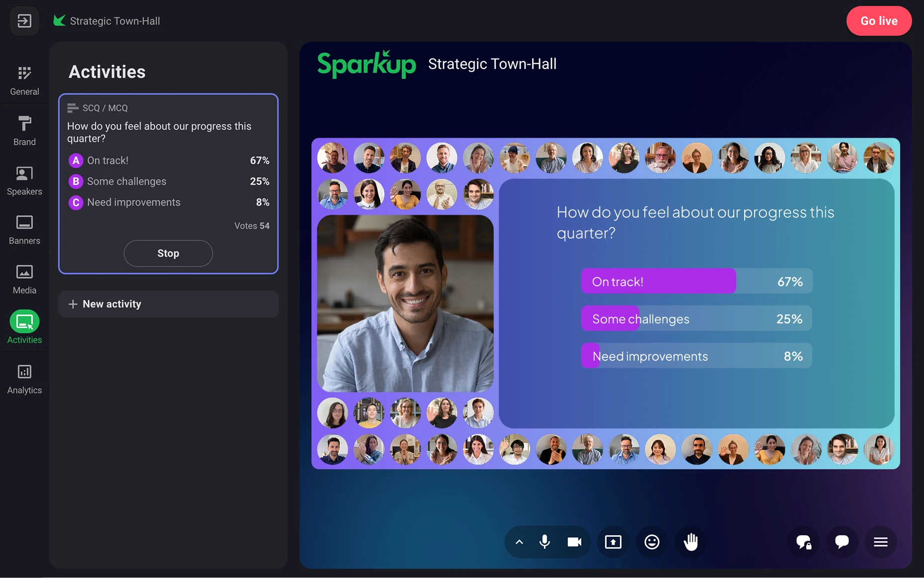Expand audio options chevron up arrow
The image size is (924, 578).
click(519, 542)
